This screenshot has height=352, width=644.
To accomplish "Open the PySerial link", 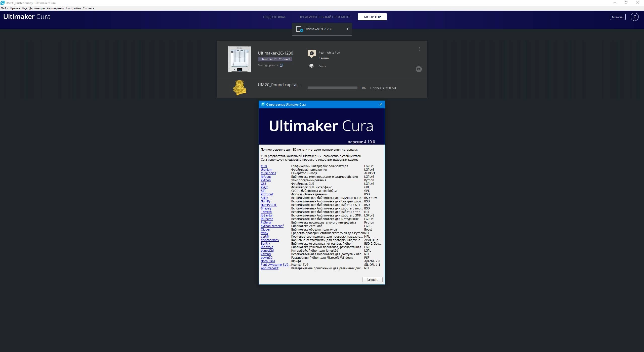I will coord(266,223).
